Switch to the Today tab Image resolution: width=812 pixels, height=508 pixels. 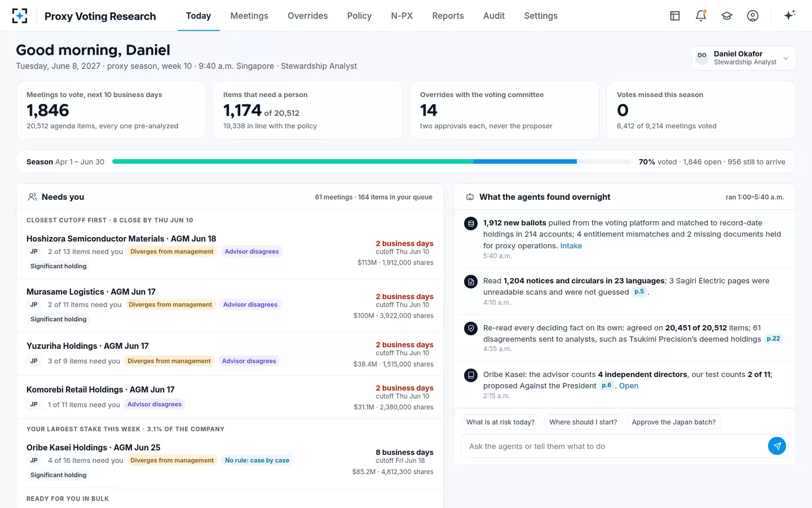[198, 16]
